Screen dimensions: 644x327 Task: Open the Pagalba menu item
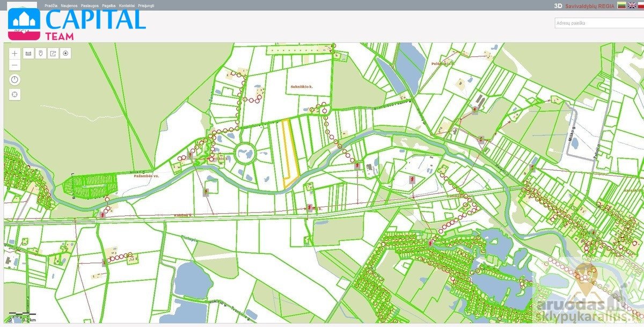[109, 5]
